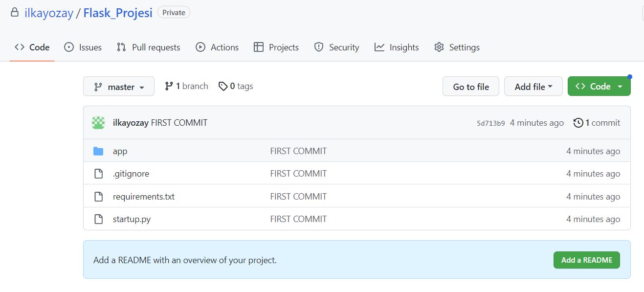
Task: Click the startup.py file icon
Action: (x=98, y=219)
